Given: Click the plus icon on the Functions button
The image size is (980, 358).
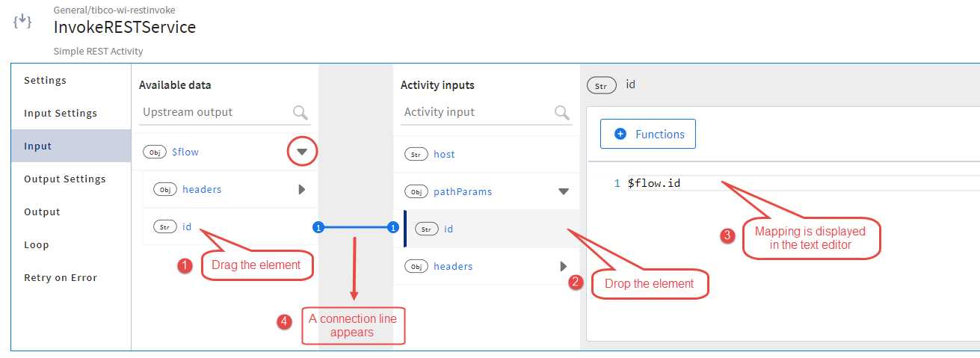Looking at the screenshot, I should [620, 135].
